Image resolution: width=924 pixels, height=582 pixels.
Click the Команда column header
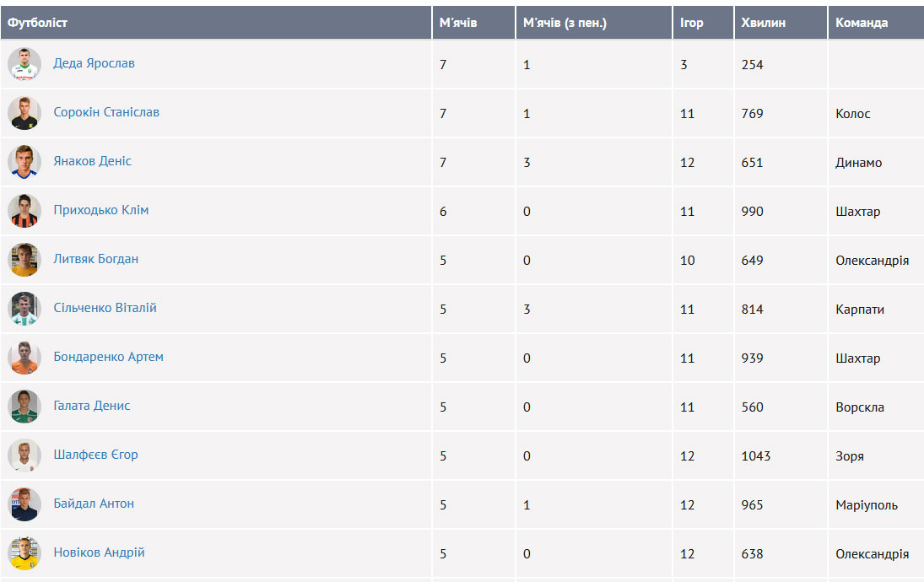(862, 23)
